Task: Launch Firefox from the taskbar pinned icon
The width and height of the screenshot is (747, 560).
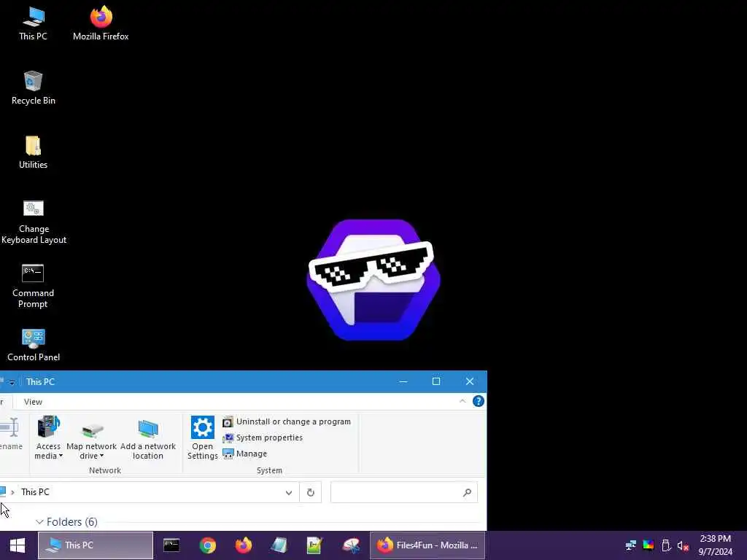Action: (x=244, y=545)
